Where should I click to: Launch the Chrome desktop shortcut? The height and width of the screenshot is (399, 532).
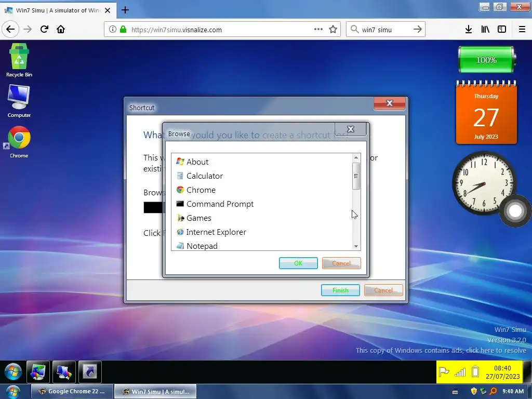(19, 142)
